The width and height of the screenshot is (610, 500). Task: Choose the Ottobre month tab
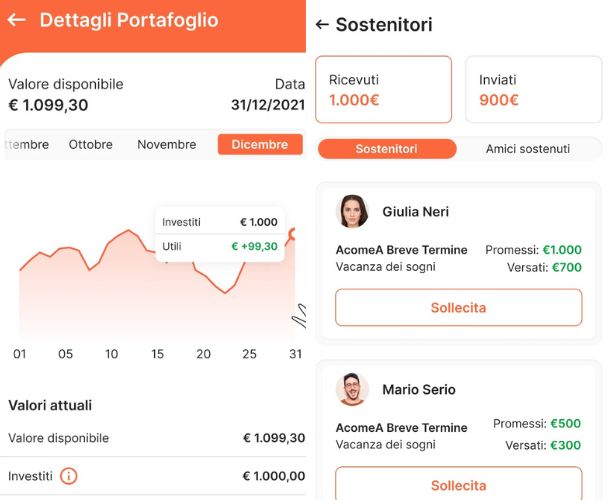point(91,145)
